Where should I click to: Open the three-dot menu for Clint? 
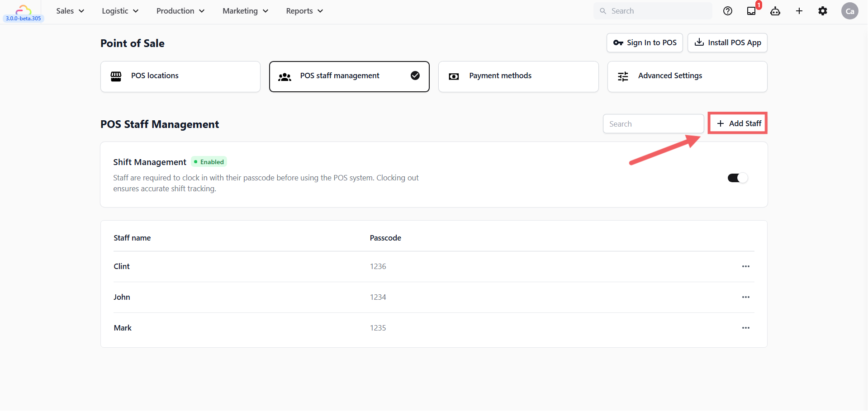pos(745,266)
